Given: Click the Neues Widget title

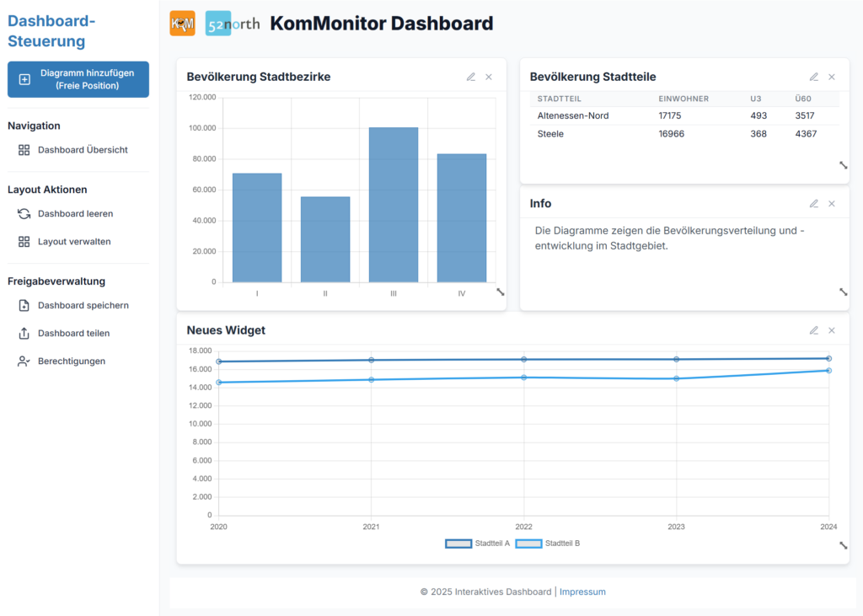Looking at the screenshot, I should pos(226,330).
